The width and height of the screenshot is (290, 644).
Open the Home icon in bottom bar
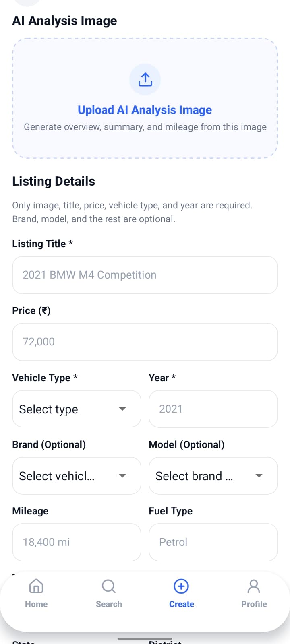(36, 586)
